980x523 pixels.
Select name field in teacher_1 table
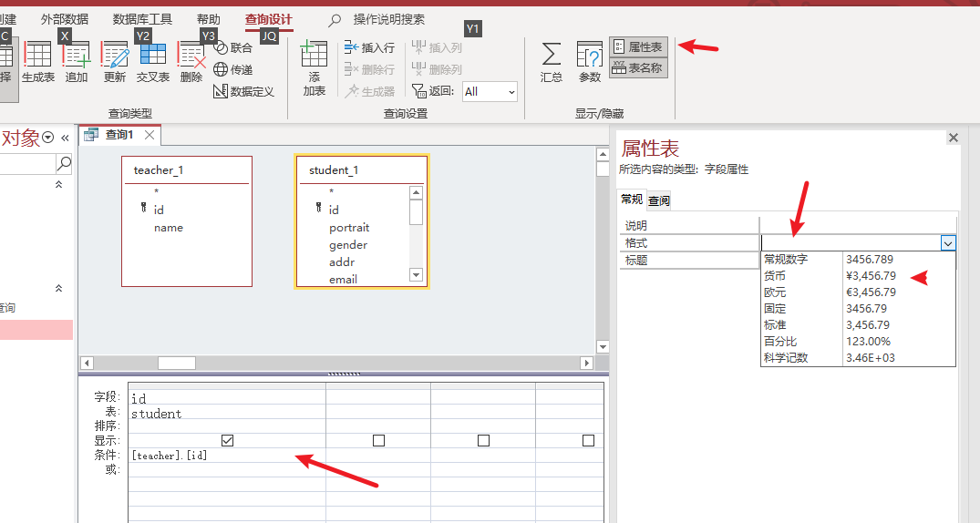pyautogui.click(x=169, y=228)
